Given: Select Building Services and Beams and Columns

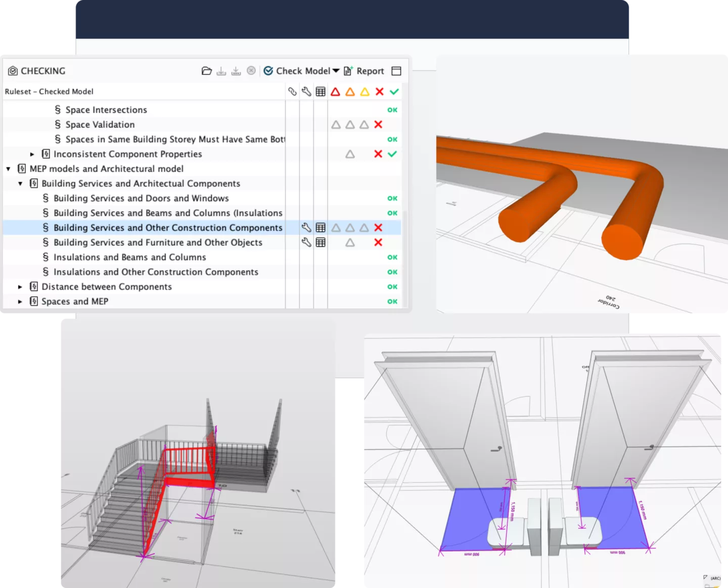Looking at the screenshot, I should point(168,213).
